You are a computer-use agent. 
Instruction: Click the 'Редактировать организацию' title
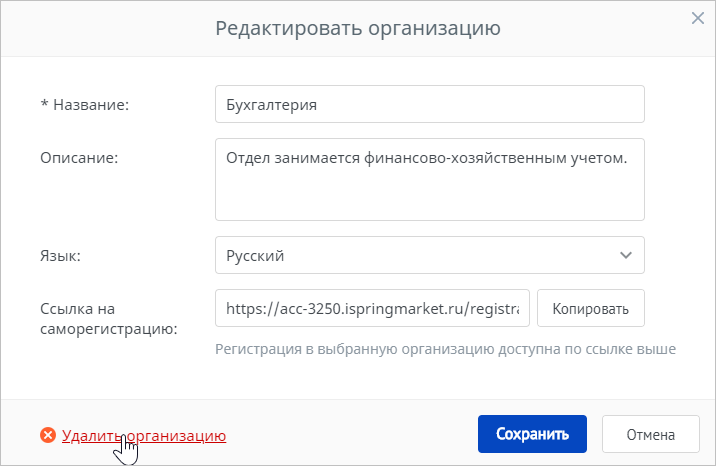(358, 28)
